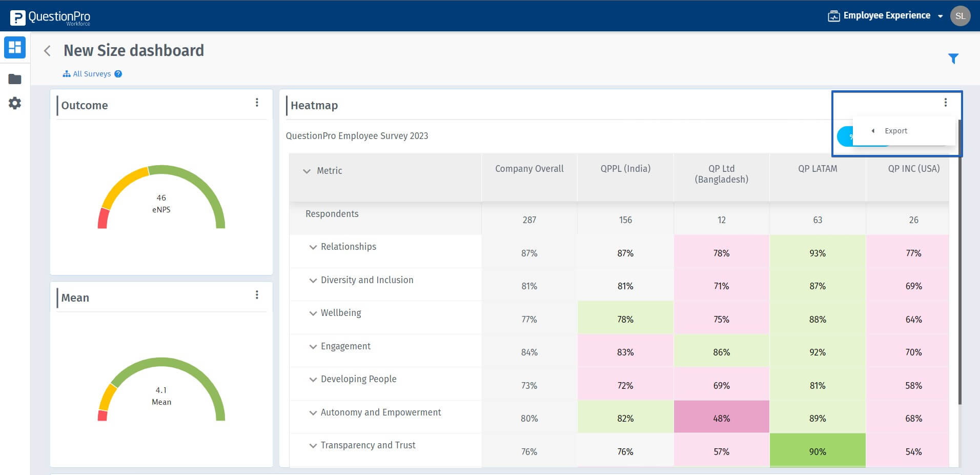Open the filter icon near top right
The width and height of the screenshot is (980, 475).
click(x=953, y=59)
